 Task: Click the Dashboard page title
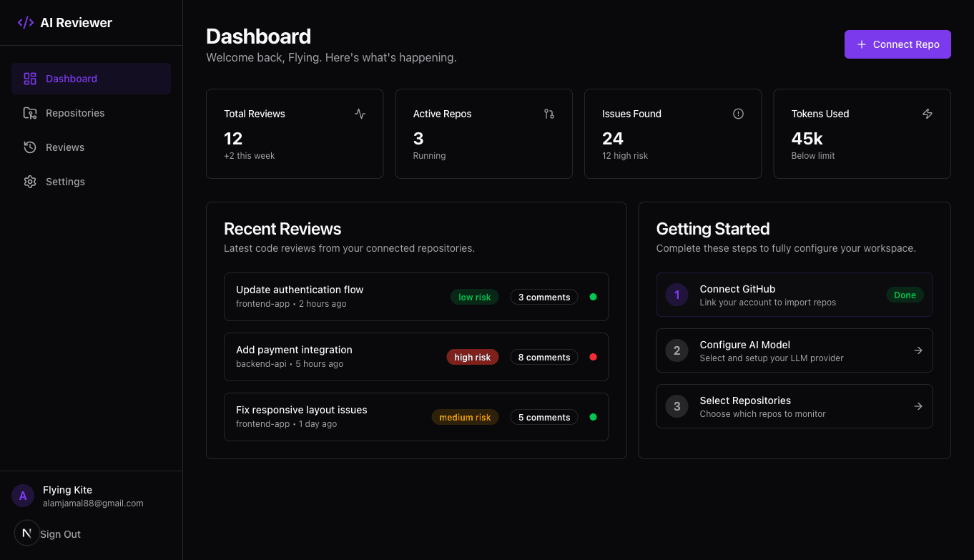[x=258, y=36]
